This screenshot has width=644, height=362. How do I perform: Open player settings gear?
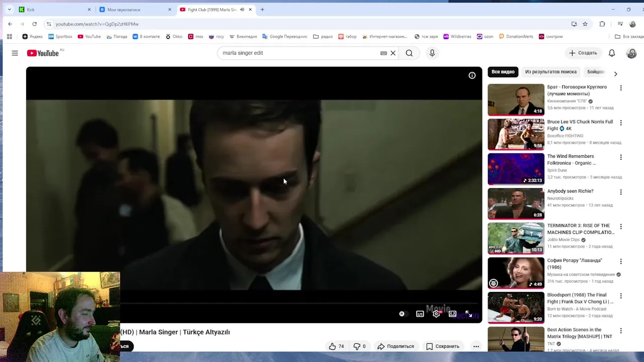[436, 314]
